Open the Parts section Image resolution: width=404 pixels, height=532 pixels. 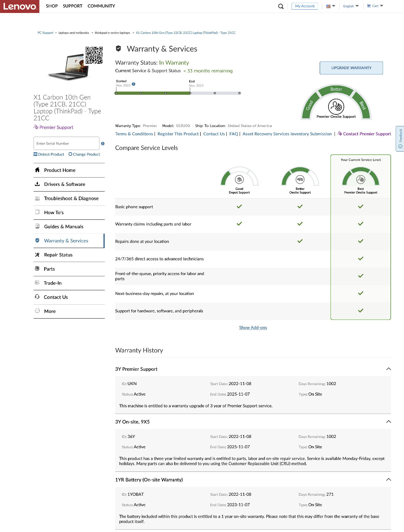point(69,269)
